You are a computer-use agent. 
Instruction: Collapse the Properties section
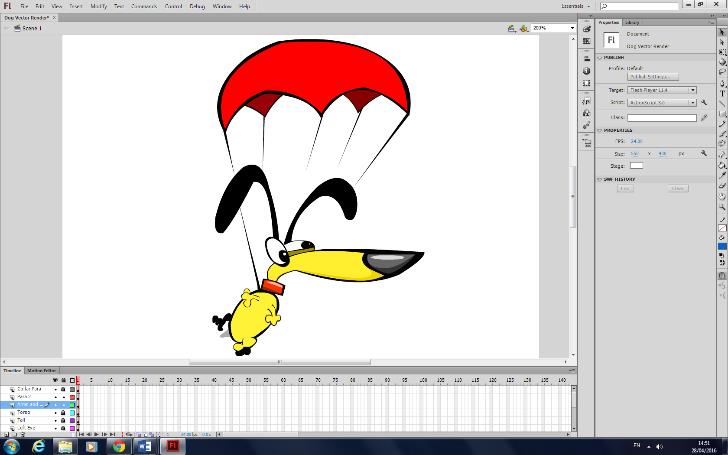click(x=599, y=131)
